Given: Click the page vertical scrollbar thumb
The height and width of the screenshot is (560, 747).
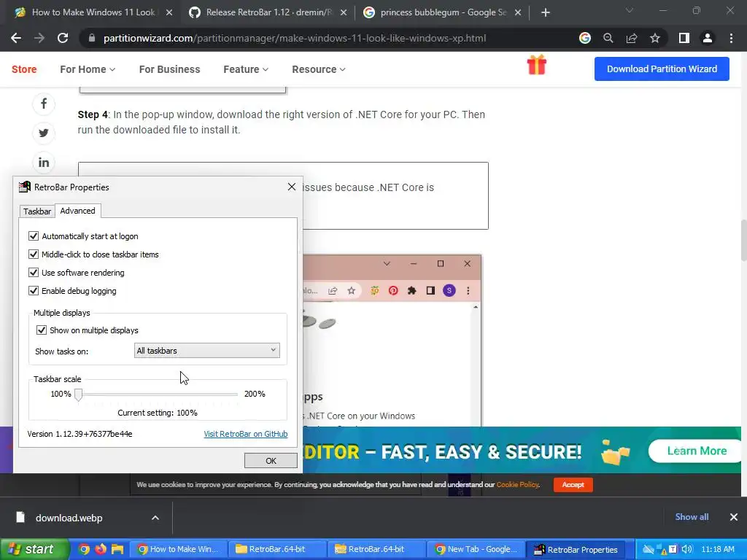Looking at the screenshot, I should pyautogui.click(x=743, y=239).
